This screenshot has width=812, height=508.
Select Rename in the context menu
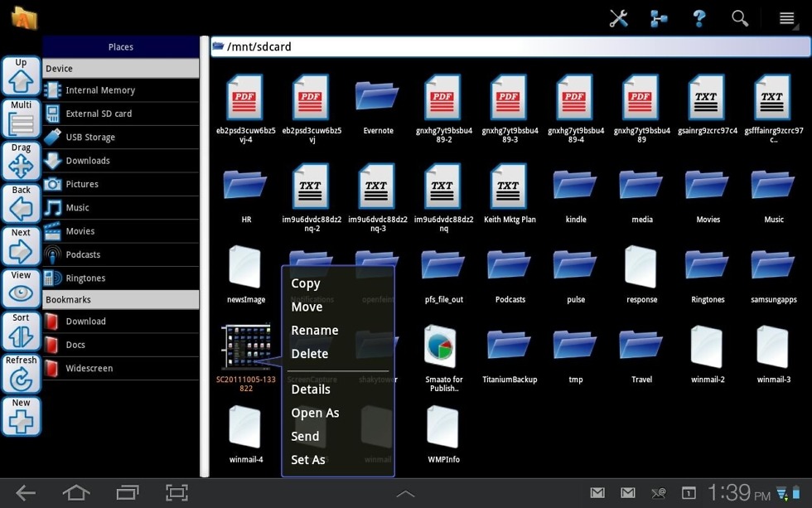(x=315, y=330)
